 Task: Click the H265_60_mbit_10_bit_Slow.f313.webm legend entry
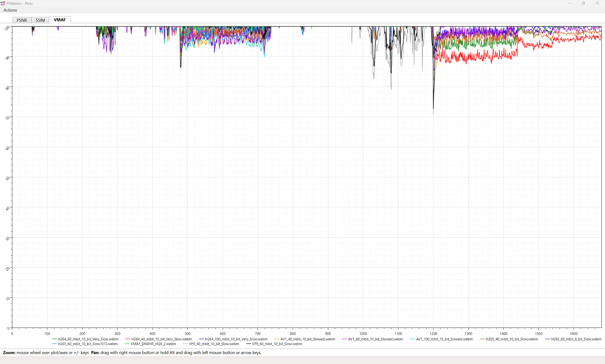pos(88,344)
